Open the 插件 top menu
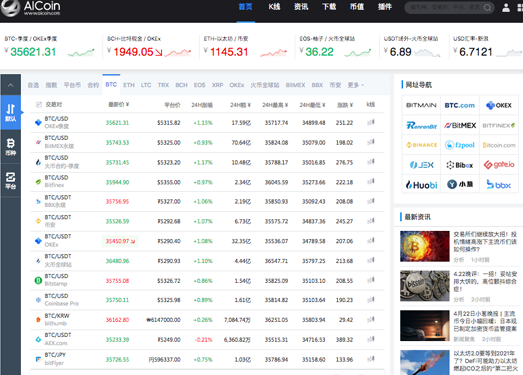Viewport: 523px width, 375px height. pos(385,7)
